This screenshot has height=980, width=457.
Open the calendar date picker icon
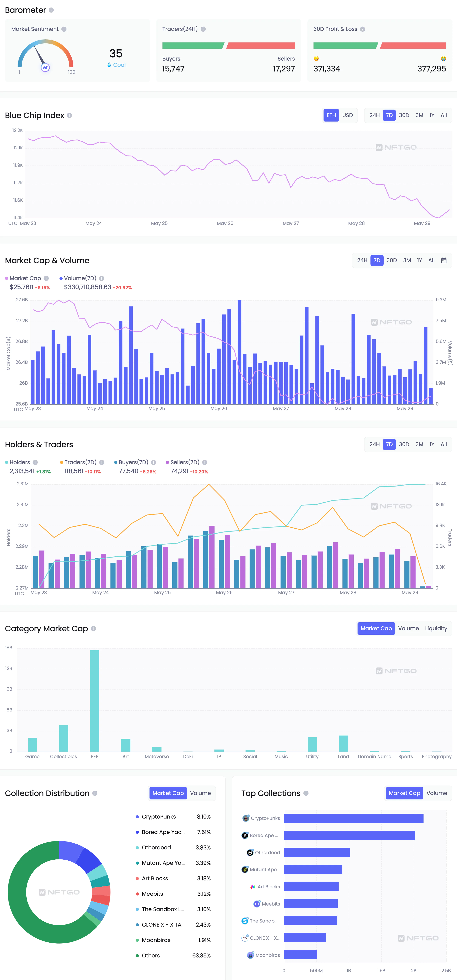click(444, 261)
